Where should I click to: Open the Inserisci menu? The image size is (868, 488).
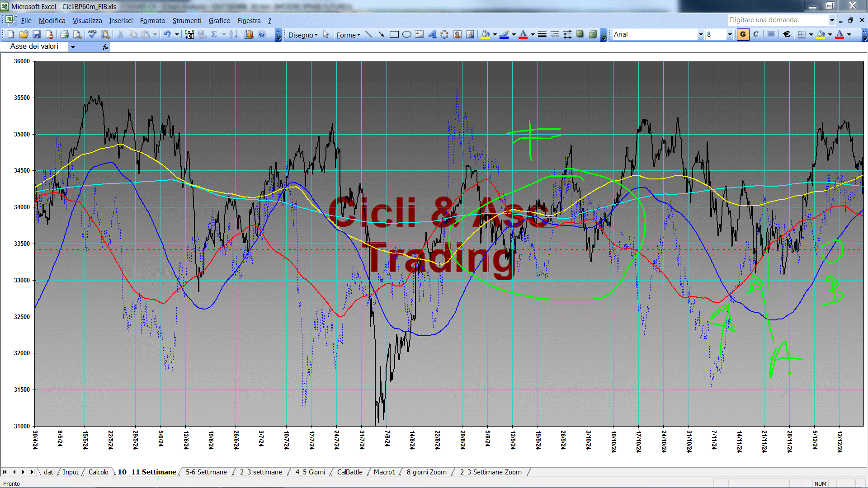121,20
